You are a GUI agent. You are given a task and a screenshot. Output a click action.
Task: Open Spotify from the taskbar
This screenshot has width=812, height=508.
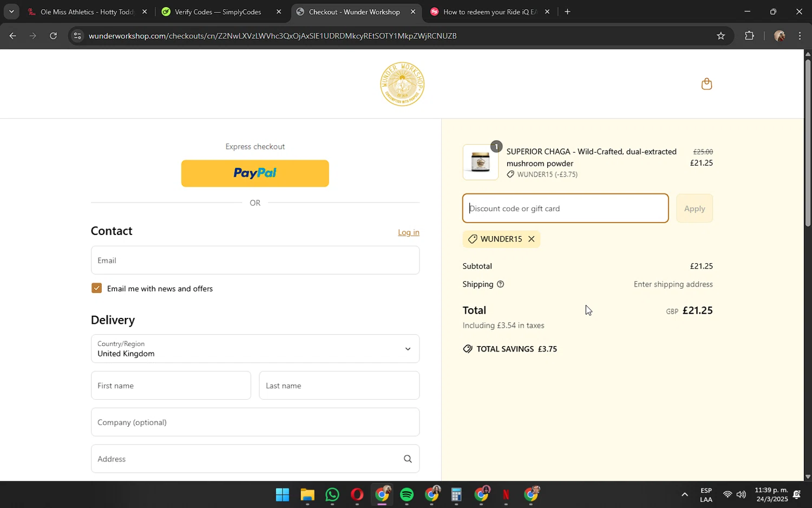click(x=407, y=495)
